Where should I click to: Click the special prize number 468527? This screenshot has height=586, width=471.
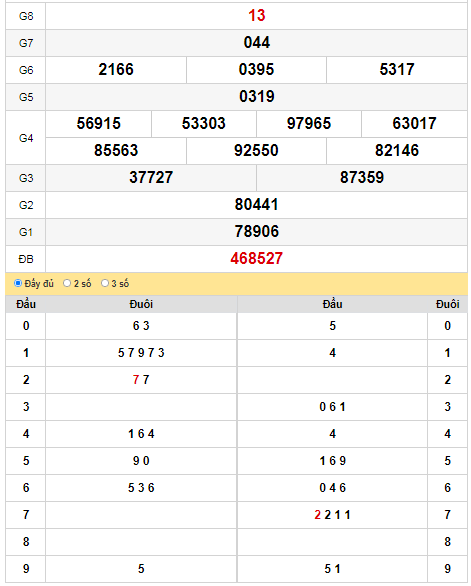[x=256, y=259]
